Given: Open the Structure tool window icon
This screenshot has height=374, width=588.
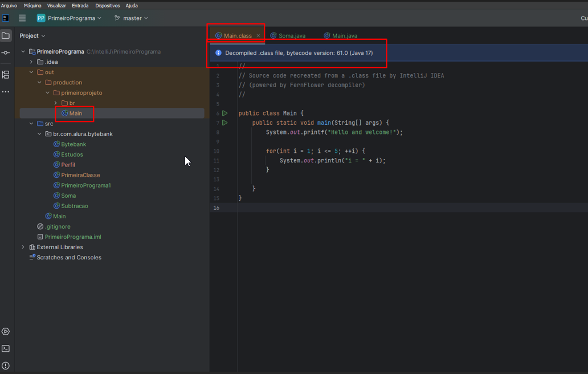Looking at the screenshot, I should point(6,75).
